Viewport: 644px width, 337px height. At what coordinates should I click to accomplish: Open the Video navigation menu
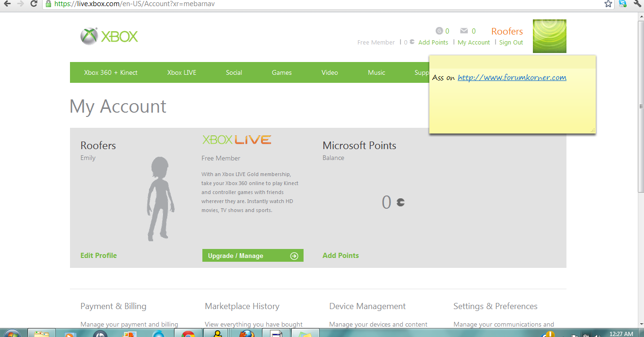[x=330, y=72]
